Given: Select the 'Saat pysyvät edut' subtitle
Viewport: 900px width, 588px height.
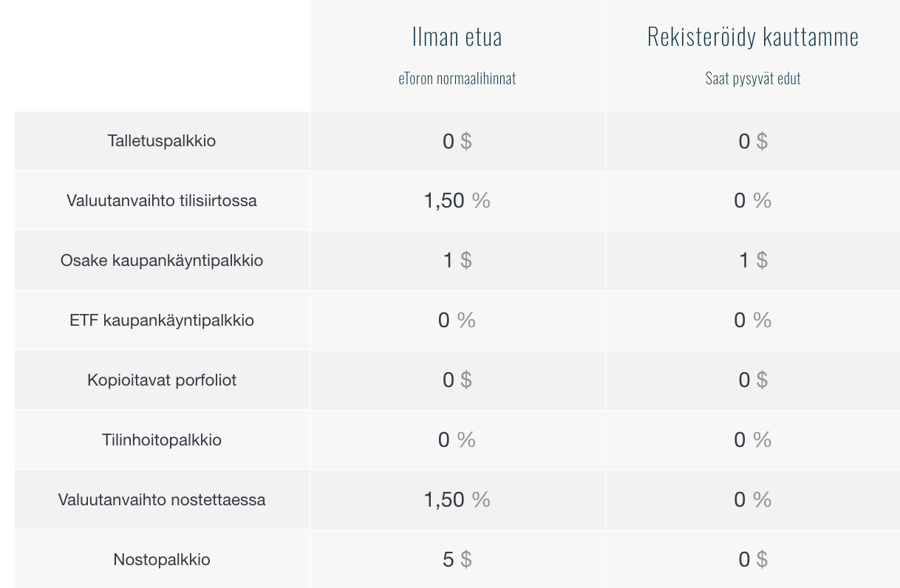Looking at the screenshot, I should 753,78.
